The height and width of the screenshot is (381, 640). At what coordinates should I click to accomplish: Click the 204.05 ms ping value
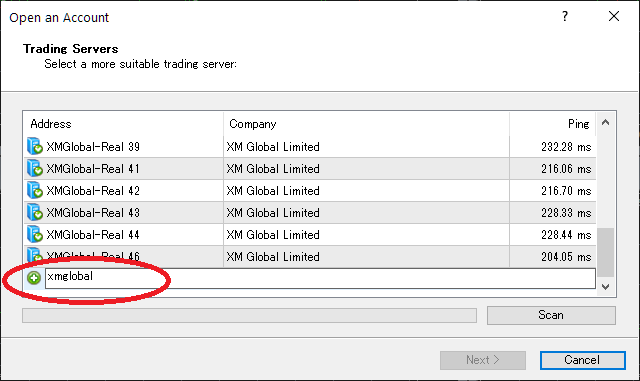pos(566,257)
